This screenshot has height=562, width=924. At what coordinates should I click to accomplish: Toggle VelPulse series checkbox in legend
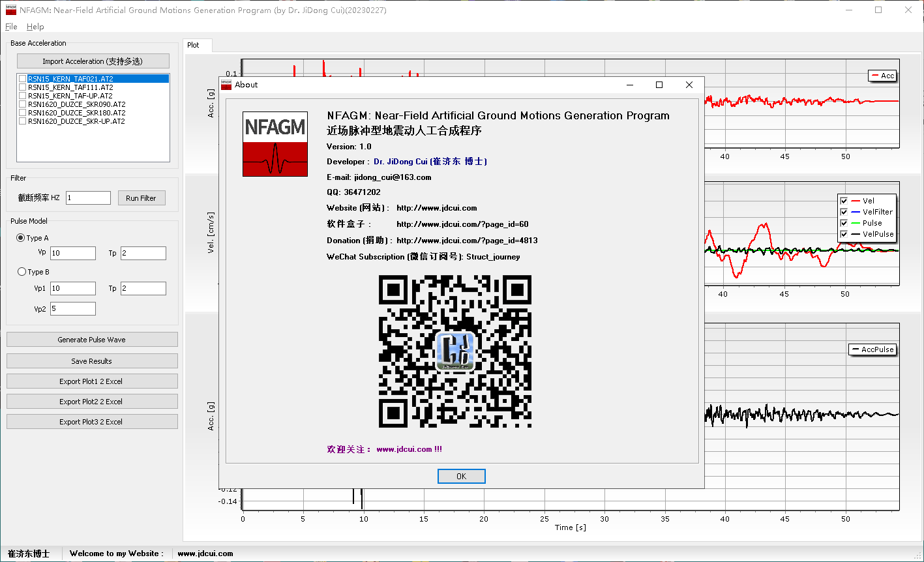click(x=844, y=234)
